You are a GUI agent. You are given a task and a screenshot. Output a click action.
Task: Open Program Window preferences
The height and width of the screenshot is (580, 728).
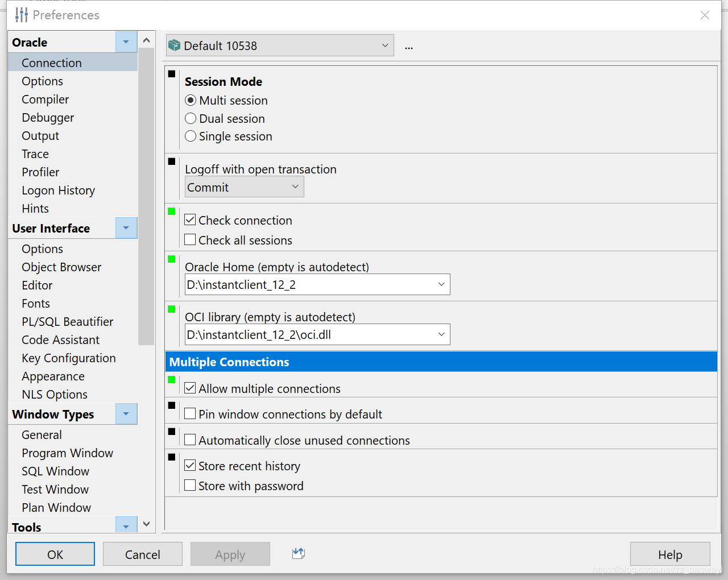click(68, 453)
